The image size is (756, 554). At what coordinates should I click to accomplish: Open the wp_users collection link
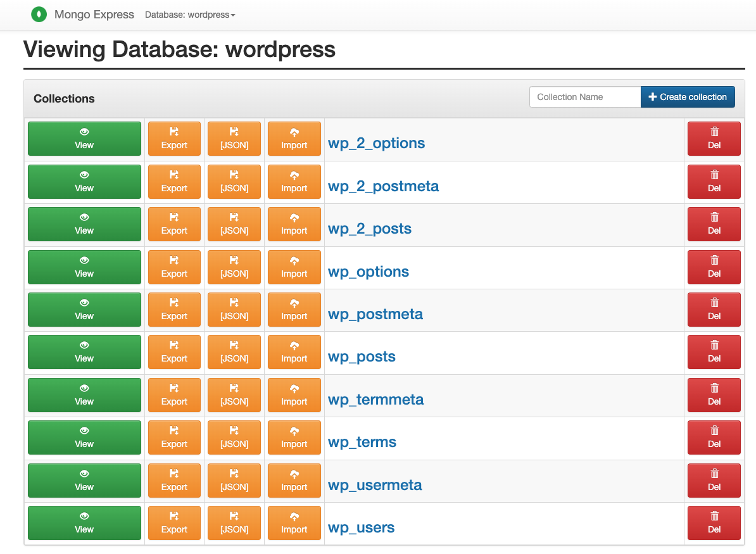point(361,527)
